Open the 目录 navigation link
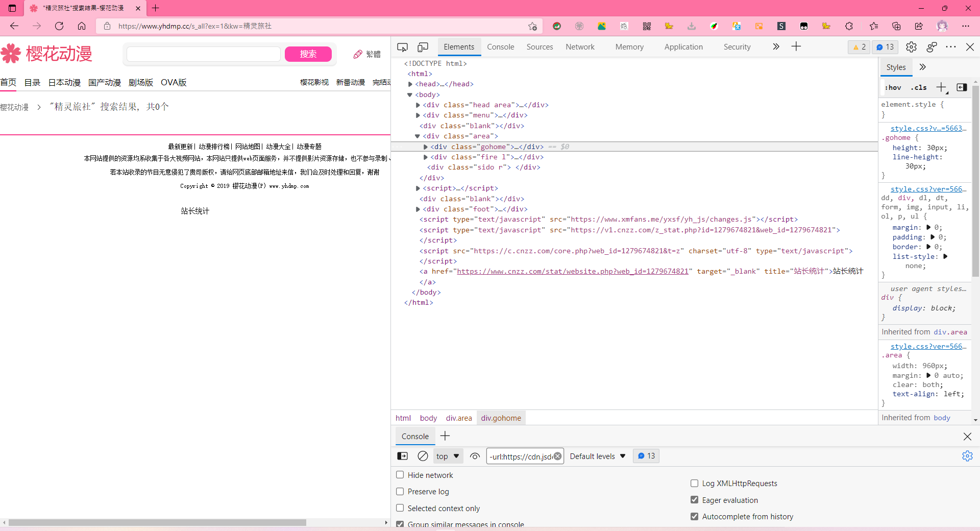 click(32, 83)
